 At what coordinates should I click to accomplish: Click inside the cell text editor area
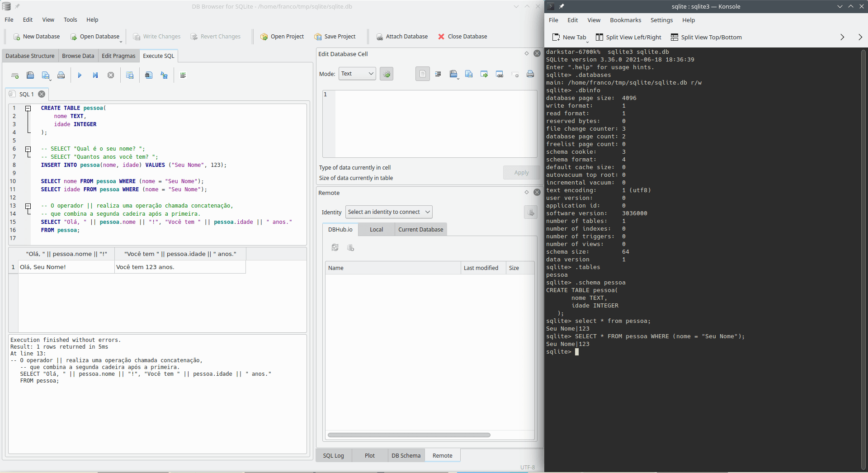(436, 123)
